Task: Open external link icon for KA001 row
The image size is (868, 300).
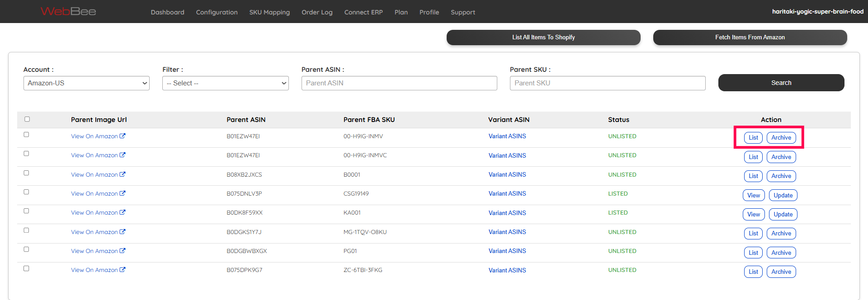Action: (123, 212)
